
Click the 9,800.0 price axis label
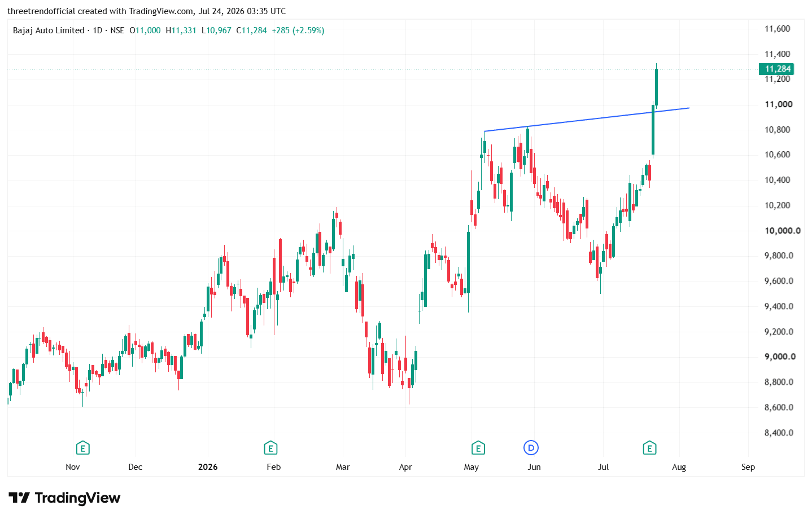pyautogui.click(x=779, y=256)
